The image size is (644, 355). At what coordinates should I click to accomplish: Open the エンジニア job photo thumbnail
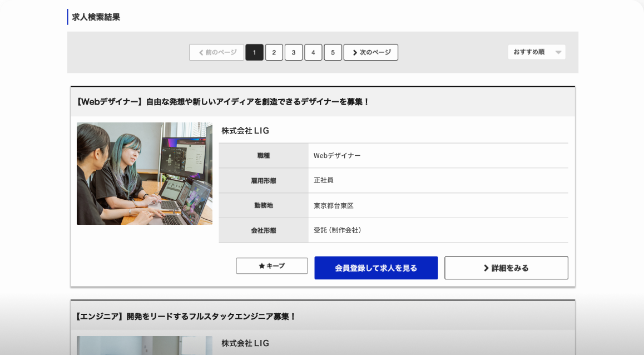tap(145, 346)
